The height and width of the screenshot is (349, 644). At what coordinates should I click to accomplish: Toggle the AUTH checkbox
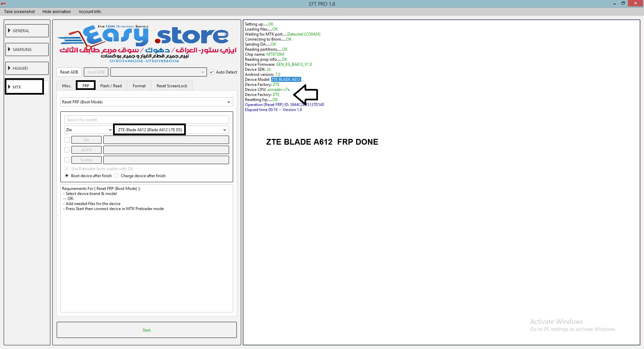(x=67, y=150)
